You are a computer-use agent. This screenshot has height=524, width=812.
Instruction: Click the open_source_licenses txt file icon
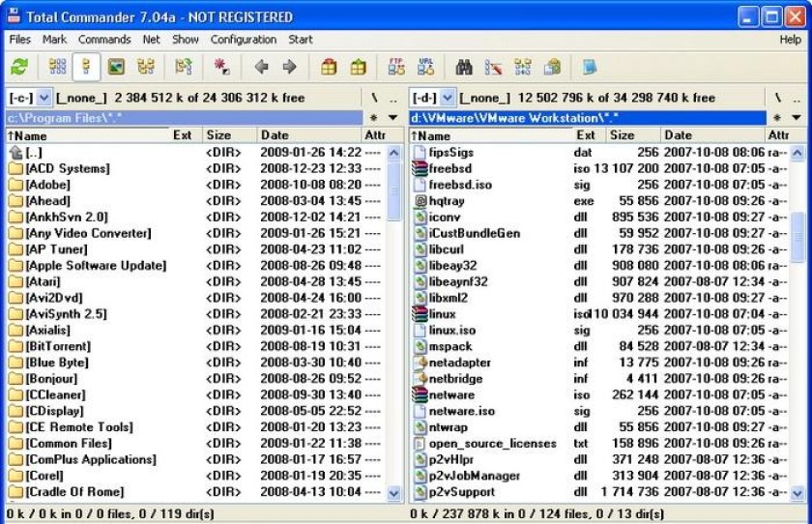tap(420, 443)
